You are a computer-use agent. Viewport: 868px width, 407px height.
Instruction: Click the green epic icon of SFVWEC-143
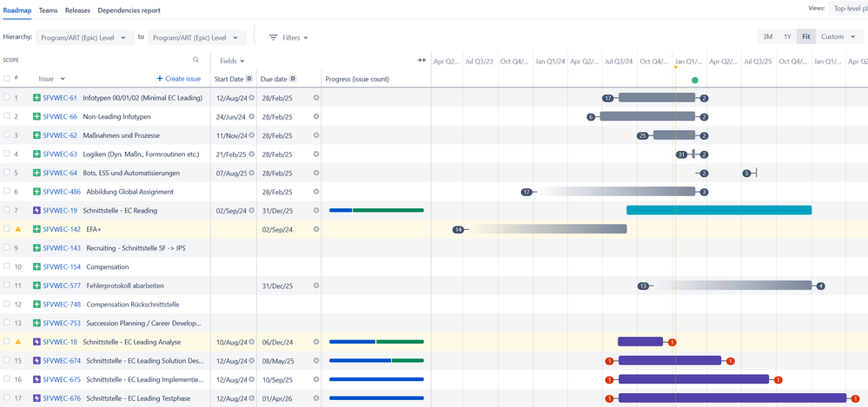(36, 247)
